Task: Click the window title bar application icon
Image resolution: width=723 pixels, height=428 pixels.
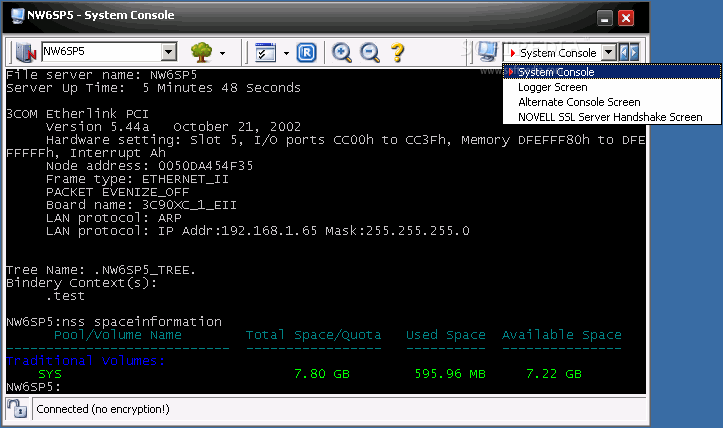Action: pyautogui.click(x=18, y=15)
